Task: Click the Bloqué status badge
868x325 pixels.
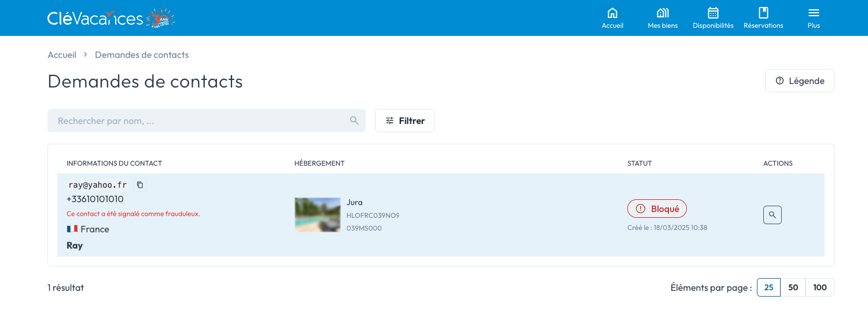Action: (657, 209)
